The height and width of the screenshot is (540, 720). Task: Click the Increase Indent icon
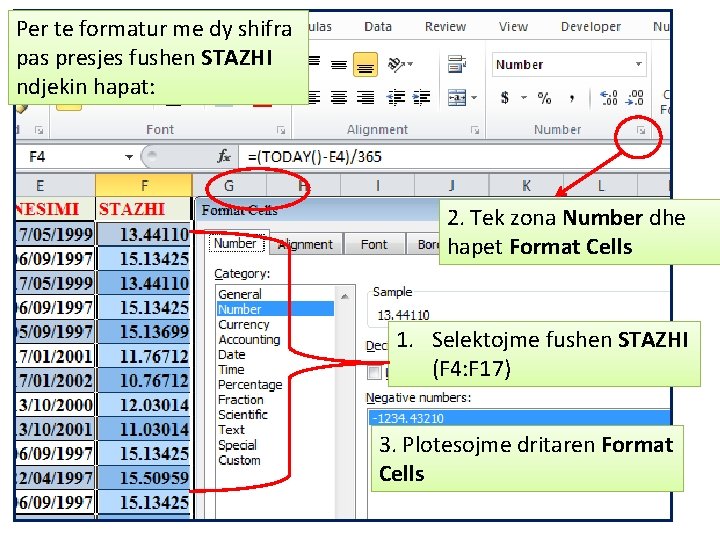(x=421, y=97)
